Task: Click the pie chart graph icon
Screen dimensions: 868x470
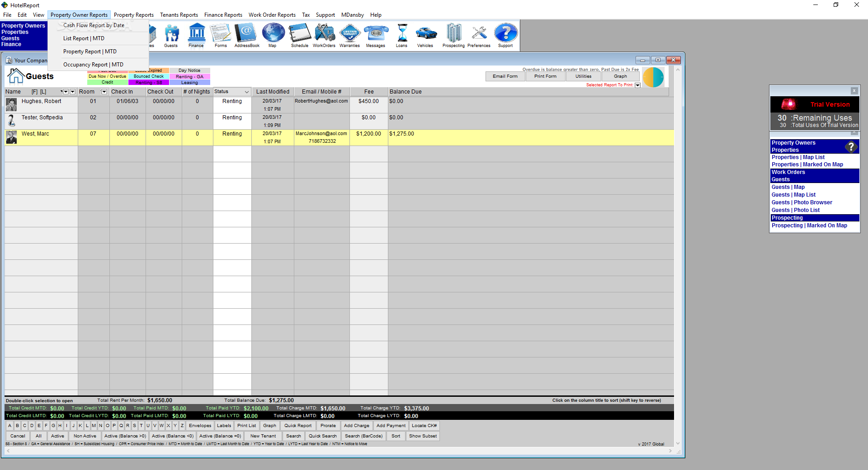Action: coord(653,77)
